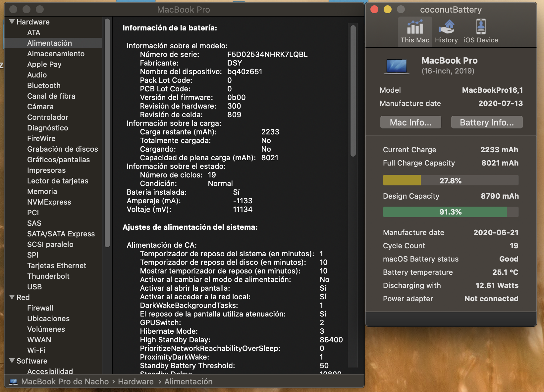The height and width of the screenshot is (392, 544).
Task: Click the serial number F5D02534NHRK7LQBL
Action: [267, 54]
